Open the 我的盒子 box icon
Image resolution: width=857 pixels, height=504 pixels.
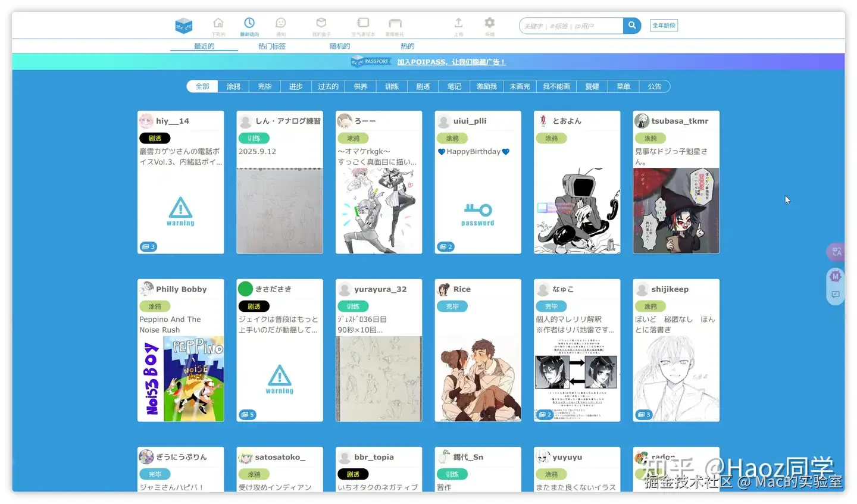(x=321, y=23)
